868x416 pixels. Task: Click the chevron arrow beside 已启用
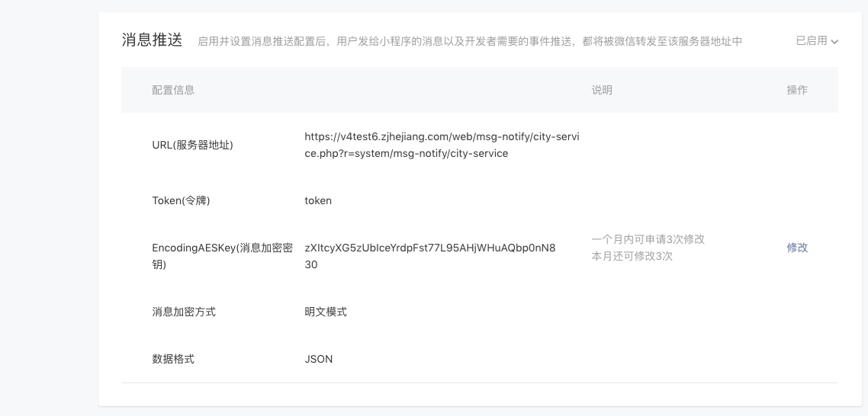coord(834,42)
